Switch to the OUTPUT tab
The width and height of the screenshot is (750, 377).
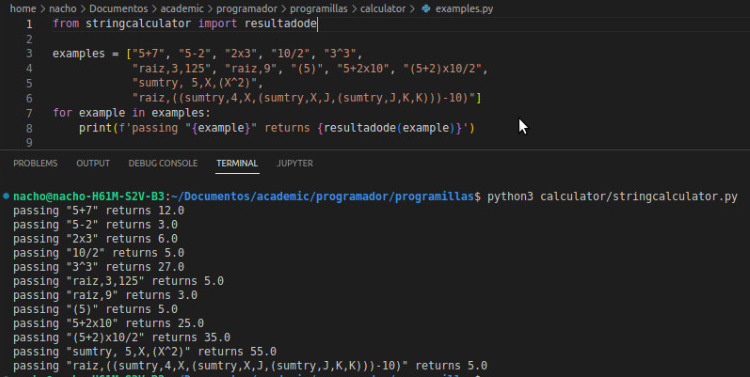coord(93,163)
